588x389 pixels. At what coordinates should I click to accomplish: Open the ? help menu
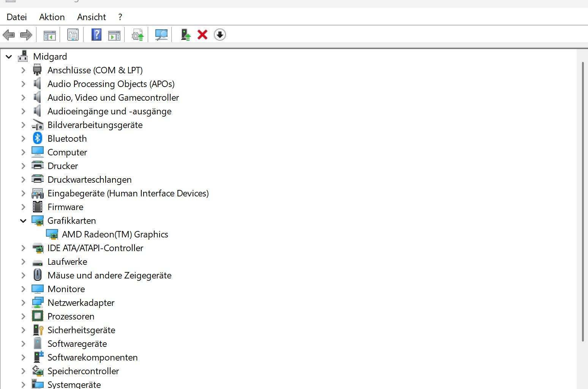pyautogui.click(x=120, y=17)
